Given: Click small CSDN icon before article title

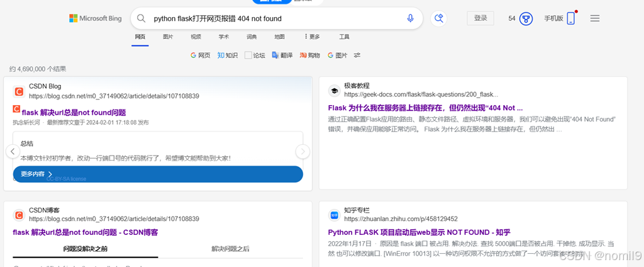Looking at the screenshot, I should click(16, 109).
